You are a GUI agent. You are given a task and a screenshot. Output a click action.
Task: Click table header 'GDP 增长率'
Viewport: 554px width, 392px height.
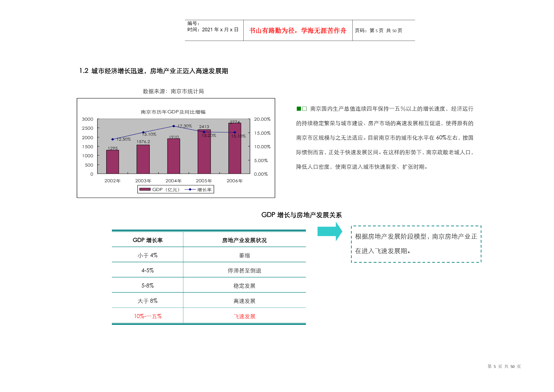[148, 240]
